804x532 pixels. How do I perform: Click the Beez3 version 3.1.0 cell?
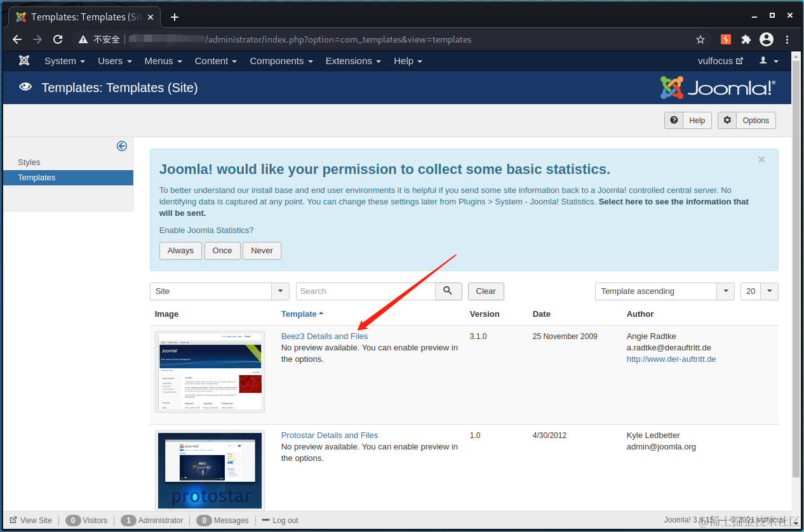coord(478,336)
